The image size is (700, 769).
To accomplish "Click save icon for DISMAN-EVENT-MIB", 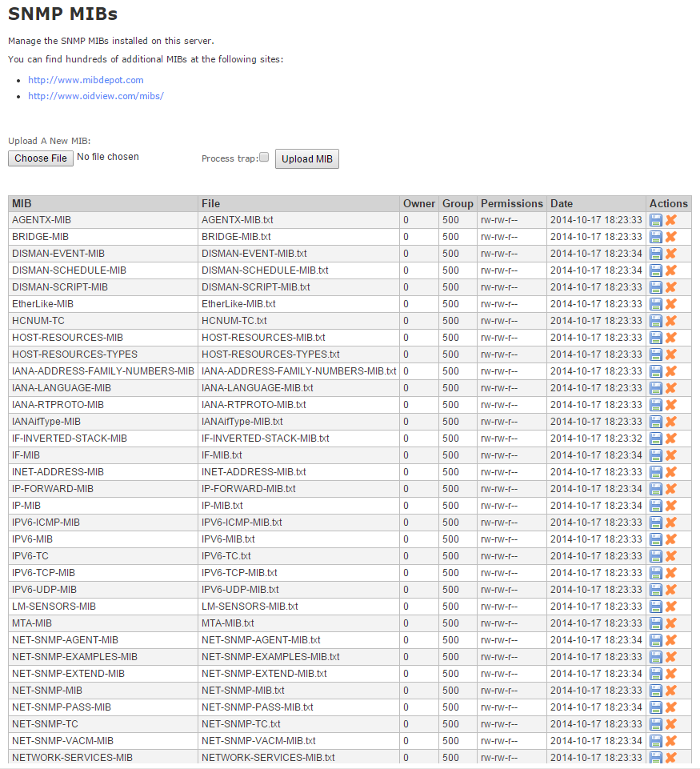I will tap(656, 254).
